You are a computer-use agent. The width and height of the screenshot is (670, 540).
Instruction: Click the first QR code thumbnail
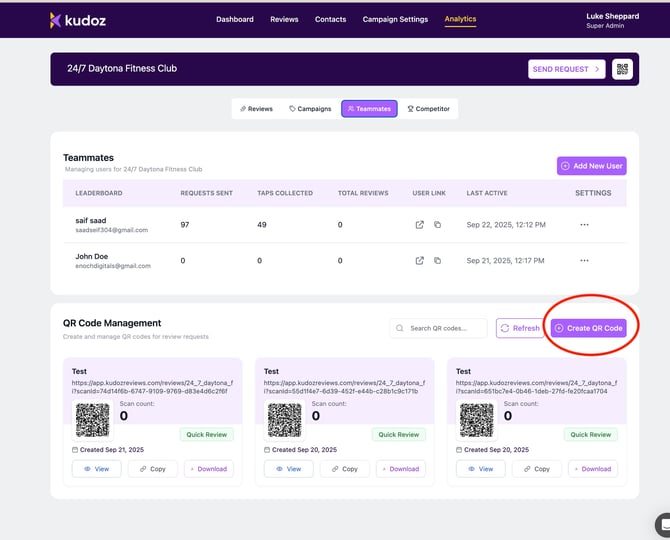[x=93, y=420]
